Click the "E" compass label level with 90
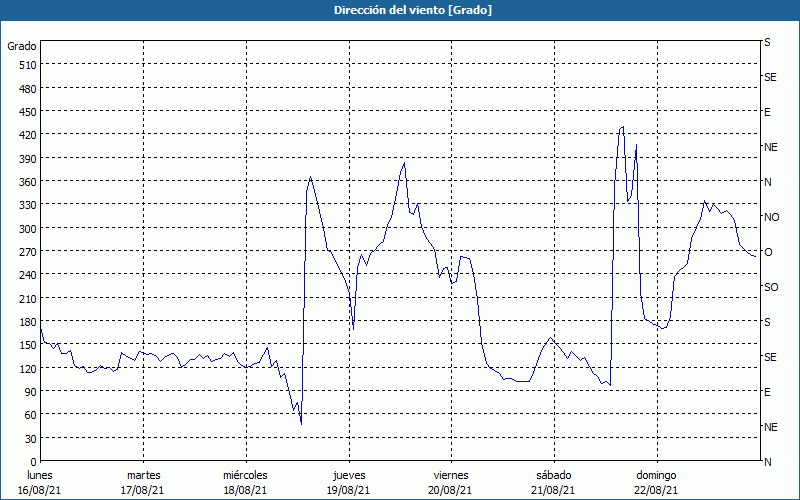Viewport: 800px width, 500px height. (767, 392)
